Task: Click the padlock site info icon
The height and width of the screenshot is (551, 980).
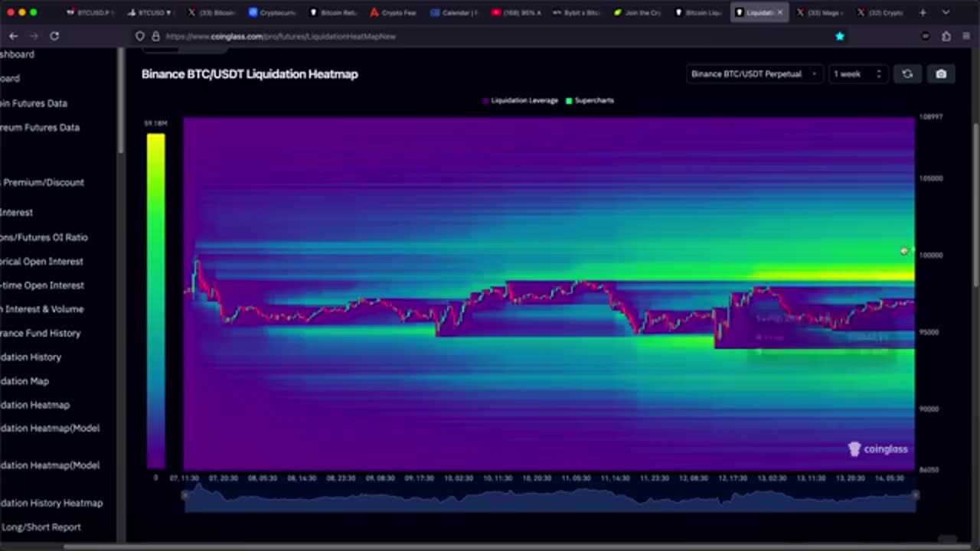Action: [155, 36]
